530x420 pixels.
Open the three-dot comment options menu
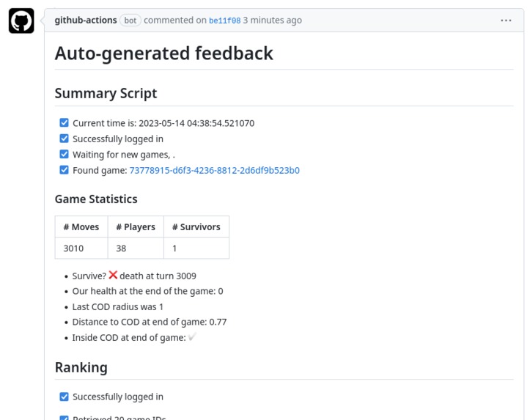pyautogui.click(x=506, y=21)
